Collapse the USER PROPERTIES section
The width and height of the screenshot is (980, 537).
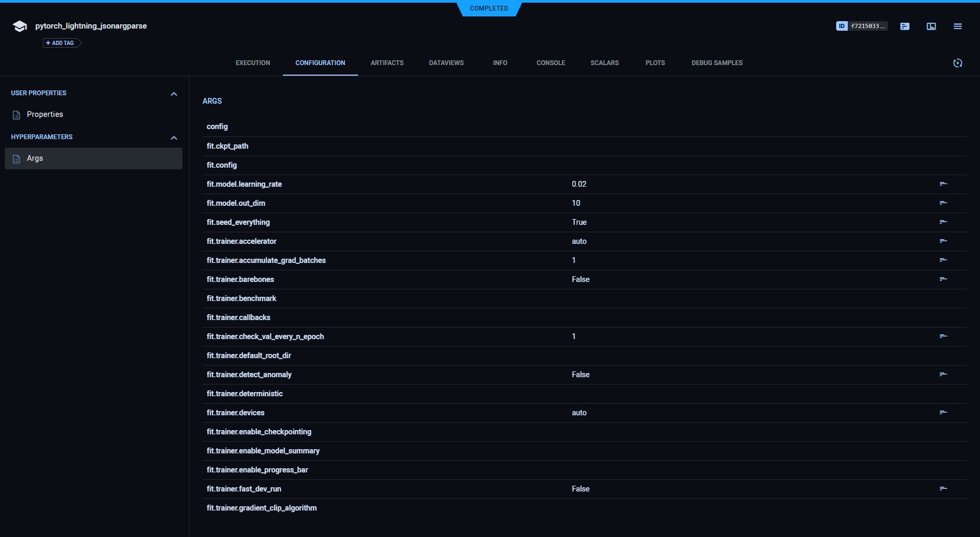tap(174, 94)
